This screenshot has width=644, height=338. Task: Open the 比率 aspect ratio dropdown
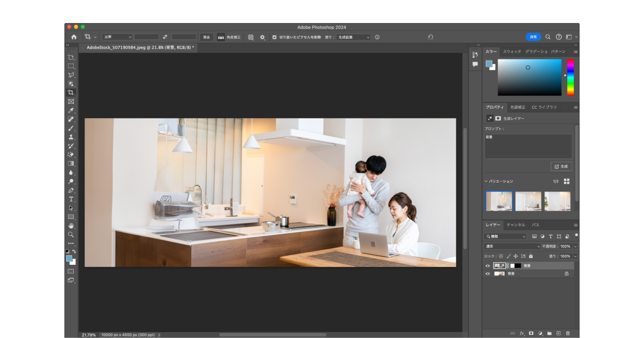[x=117, y=37]
